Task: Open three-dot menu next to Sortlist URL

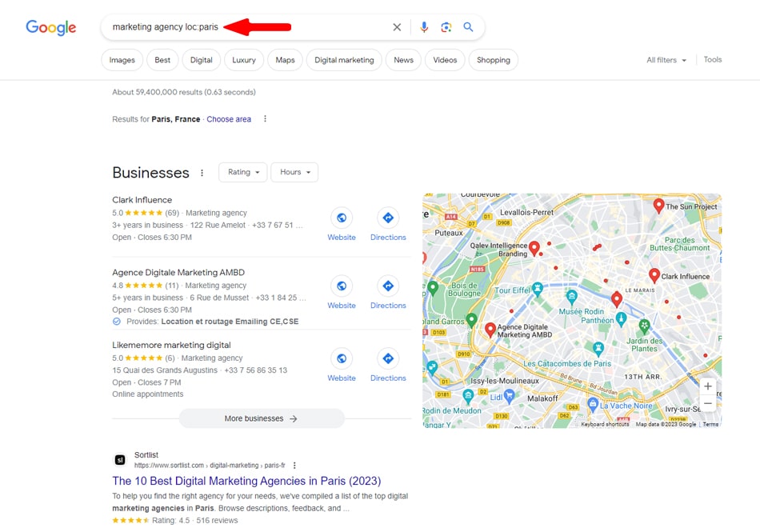Action: pos(294,466)
